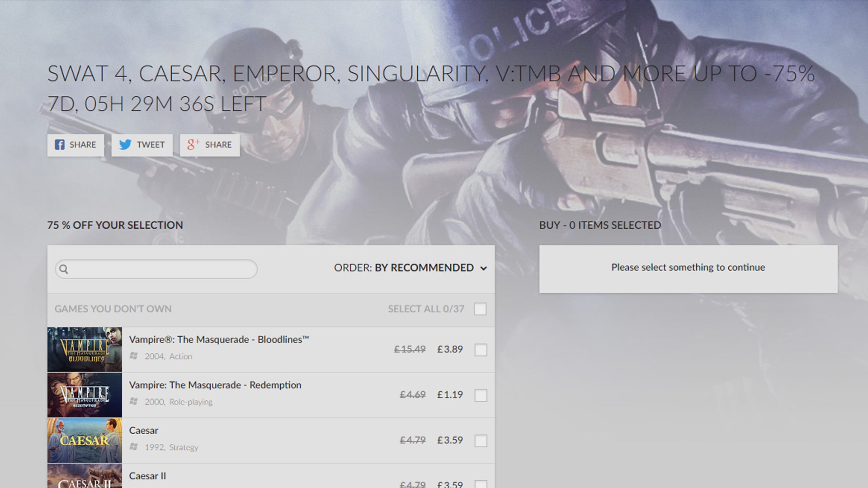Click Windows icon under Bloodlines title
Viewport: 868px width, 488px height.
(133, 356)
